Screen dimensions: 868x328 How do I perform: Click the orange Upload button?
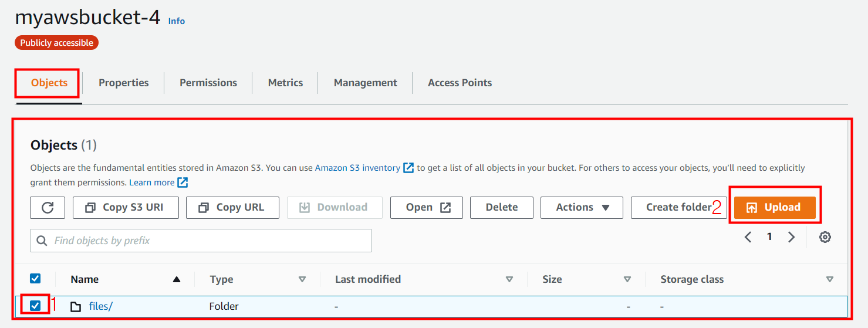775,207
